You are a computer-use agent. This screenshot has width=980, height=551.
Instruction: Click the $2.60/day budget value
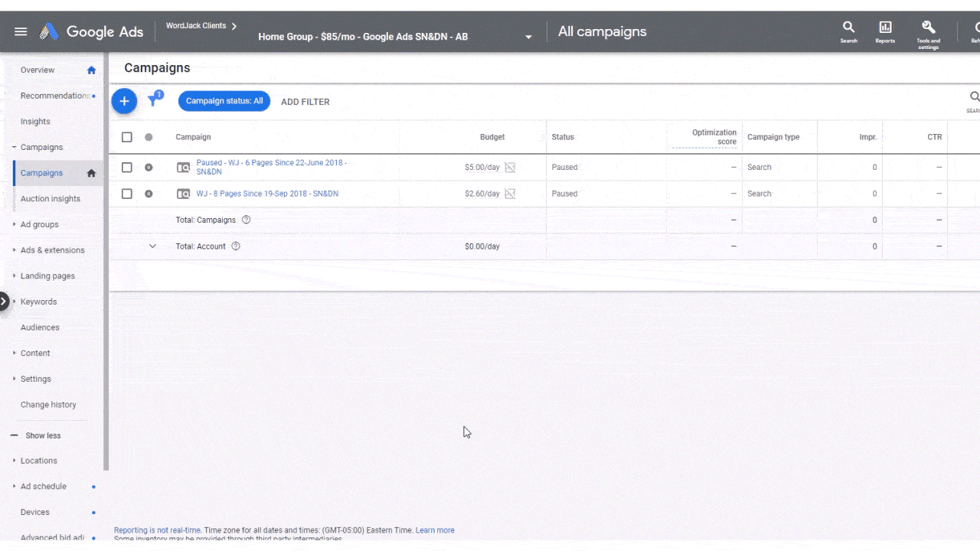tap(482, 194)
